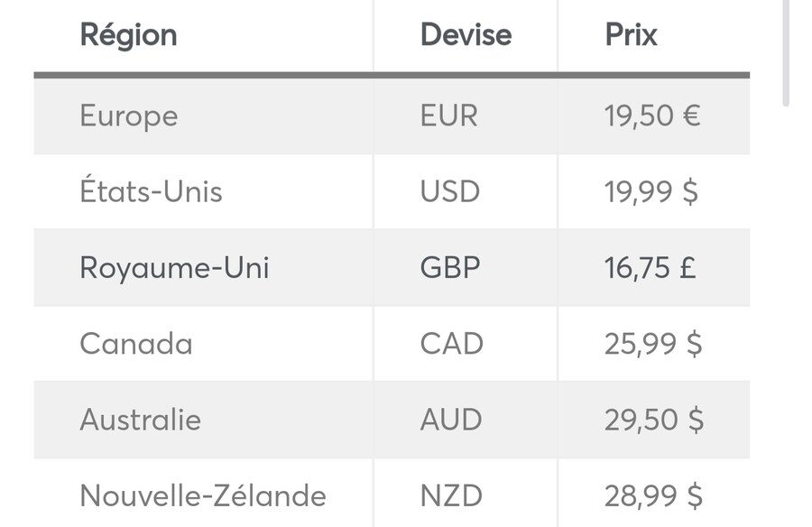The image size is (812, 527).
Task: Click the 19,99 $ price
Action: 651,191
